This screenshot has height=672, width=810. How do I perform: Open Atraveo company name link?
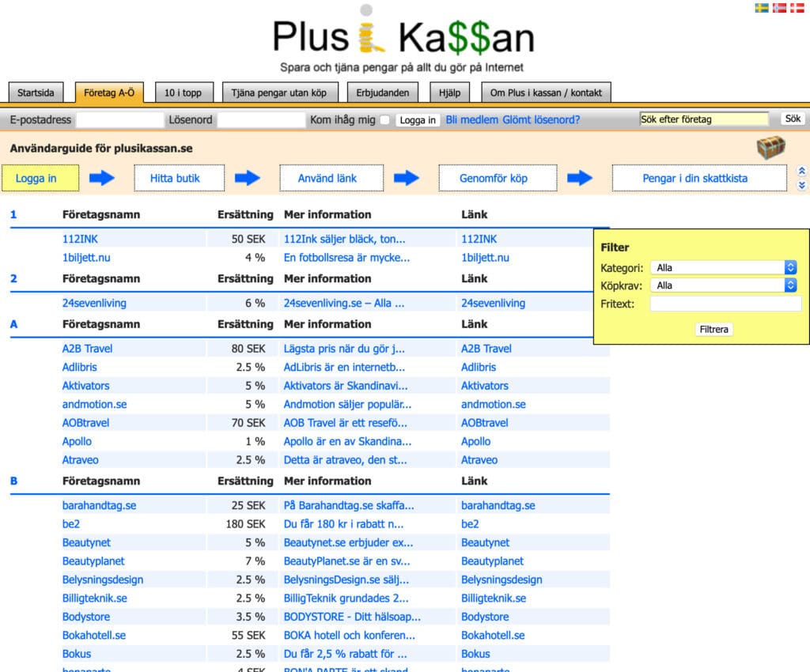80,460
